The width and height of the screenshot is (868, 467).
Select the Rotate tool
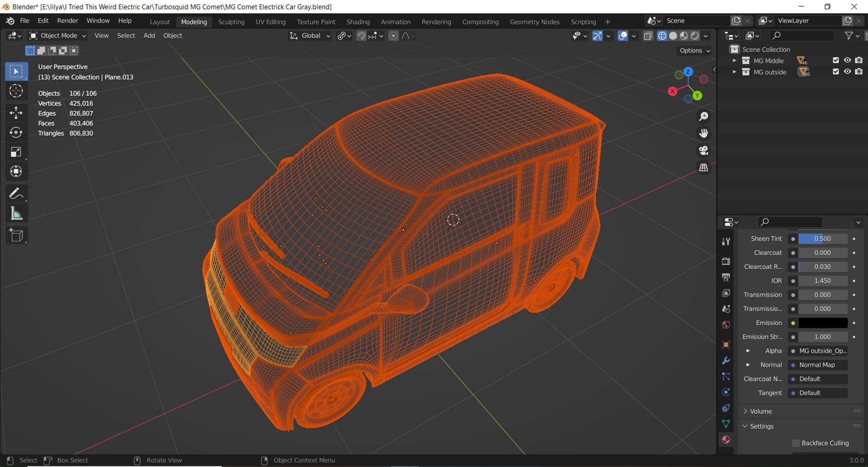[16, 132]
